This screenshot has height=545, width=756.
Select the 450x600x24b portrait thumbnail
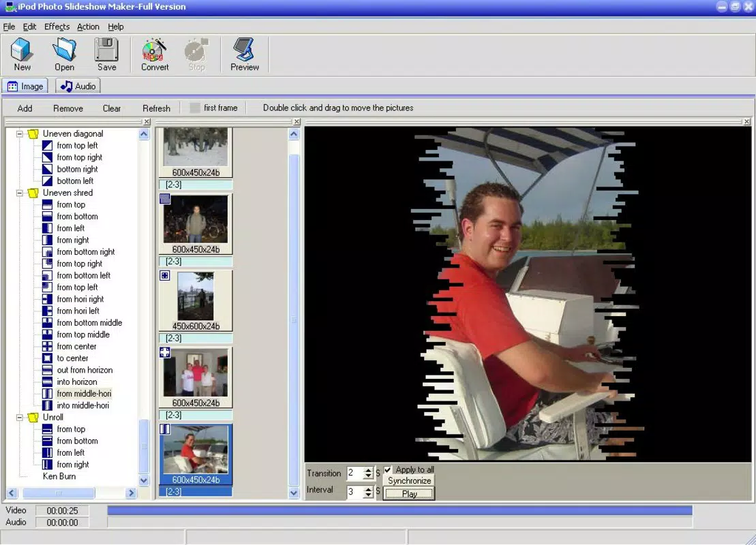pyautogui.click(x=196, y=300)
